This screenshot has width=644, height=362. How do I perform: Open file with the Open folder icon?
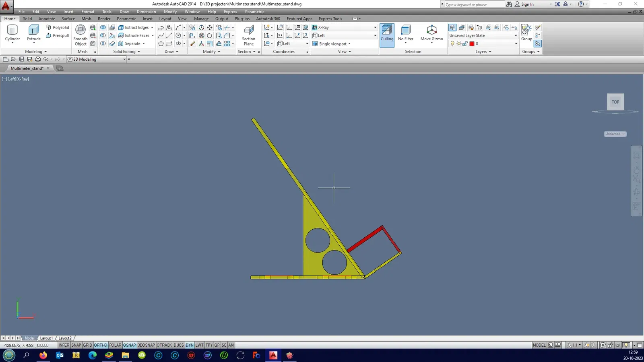click(13, 59)
